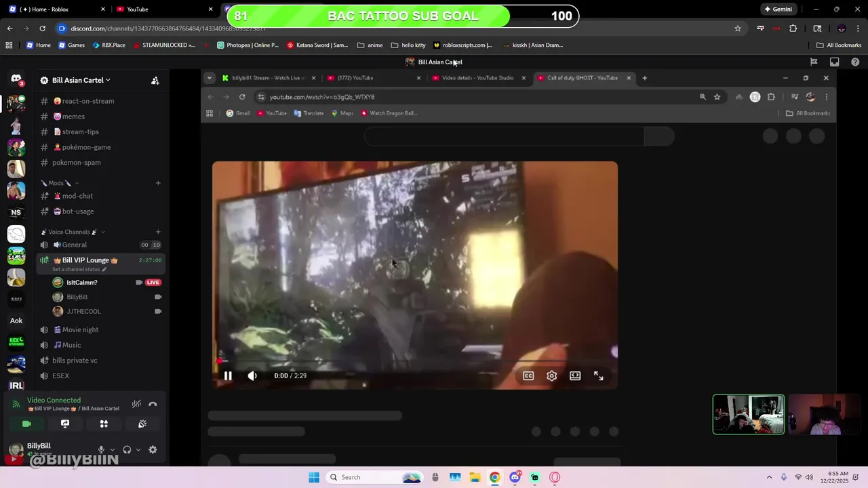868x488 pixels.
Task: Open self camera thumbnail with green border
Action: (x=749, y=414)
